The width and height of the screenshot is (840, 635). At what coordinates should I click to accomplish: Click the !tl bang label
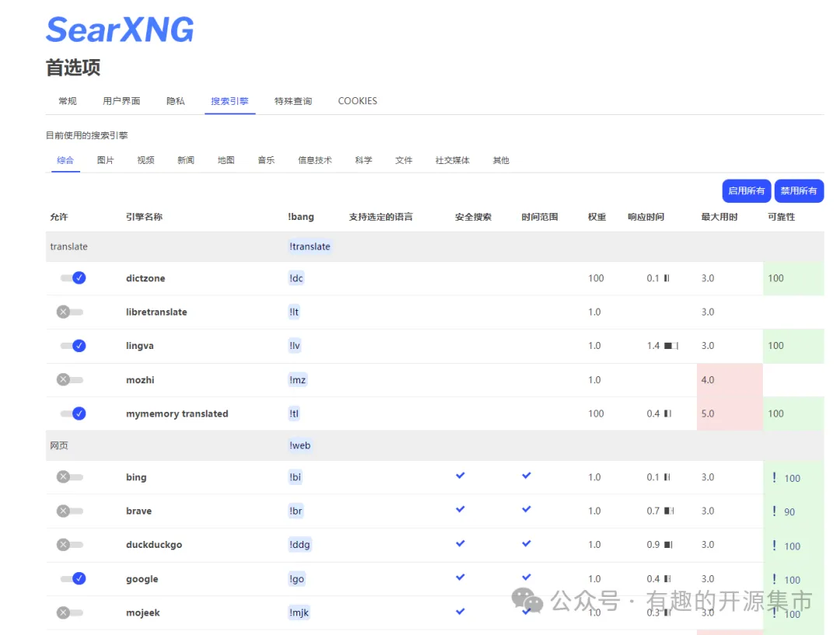[x=294, y=413]
